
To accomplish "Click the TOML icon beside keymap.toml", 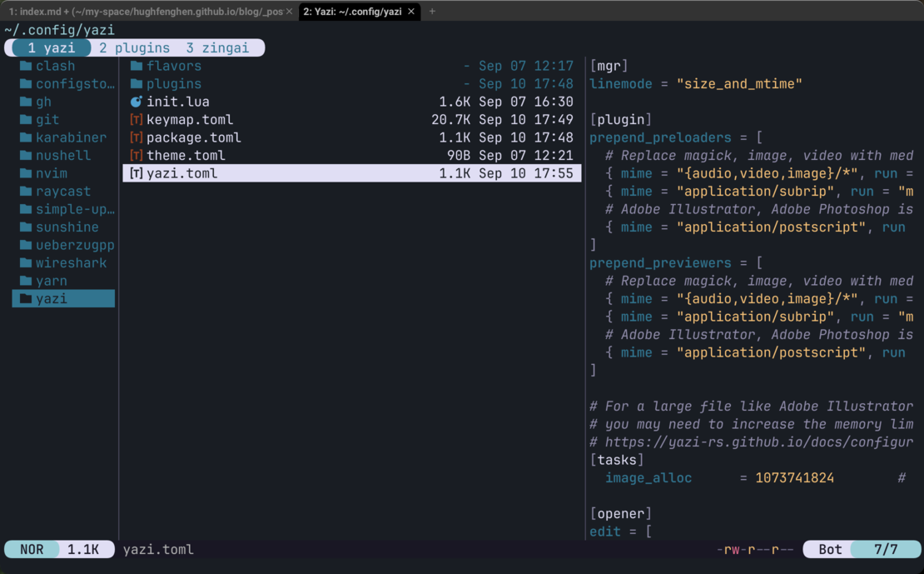I will click(x=137, y=119).
